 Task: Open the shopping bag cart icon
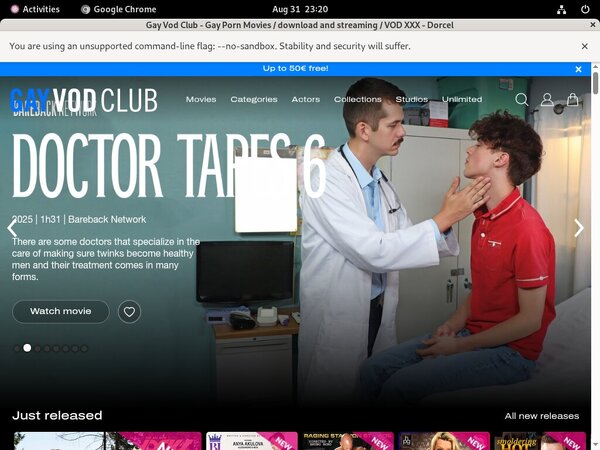coord(573,100)
